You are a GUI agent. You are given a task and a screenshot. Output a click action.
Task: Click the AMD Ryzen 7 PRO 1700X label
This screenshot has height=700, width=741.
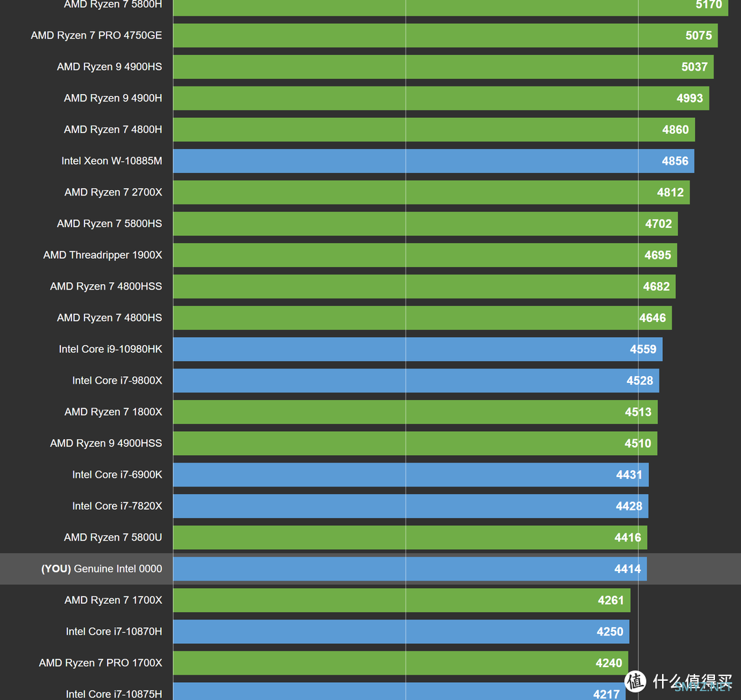click(101, 663)
